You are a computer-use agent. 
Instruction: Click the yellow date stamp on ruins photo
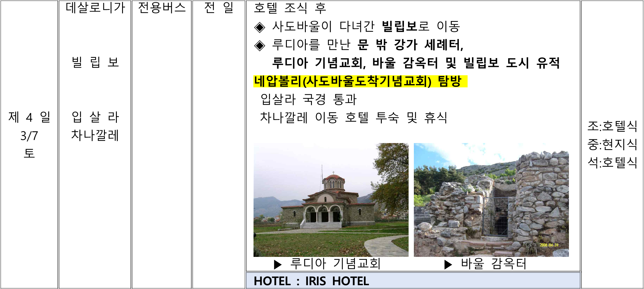(549, 245)
